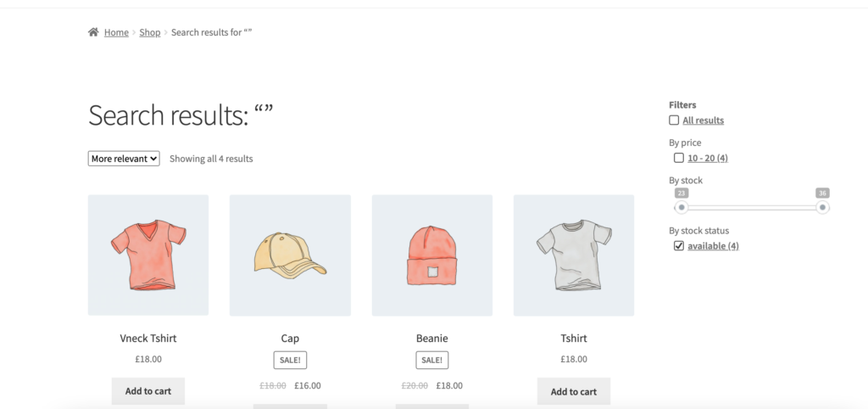Open the More relevant sorting dropdown

tap(124, 159)
